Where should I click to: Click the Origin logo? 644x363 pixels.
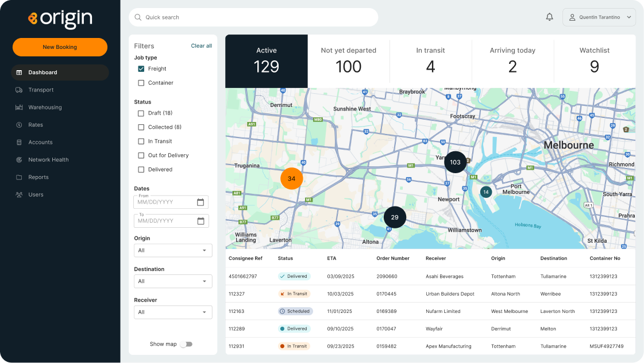(60, 19)
